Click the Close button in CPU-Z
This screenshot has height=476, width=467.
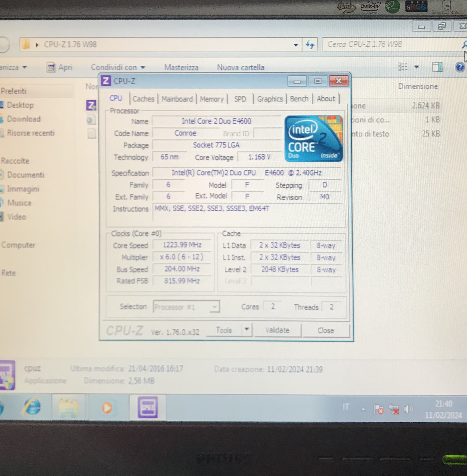(x=325, y=330)
